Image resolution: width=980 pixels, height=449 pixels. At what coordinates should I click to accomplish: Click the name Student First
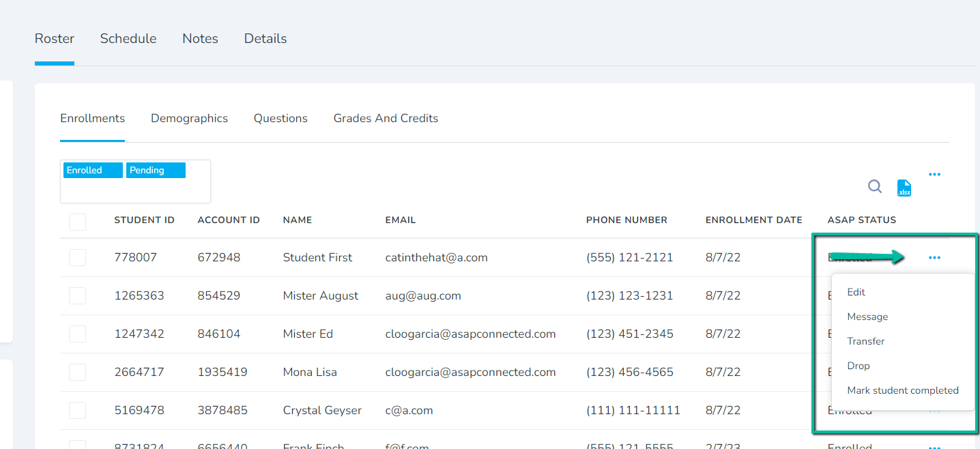coord(317,257)
